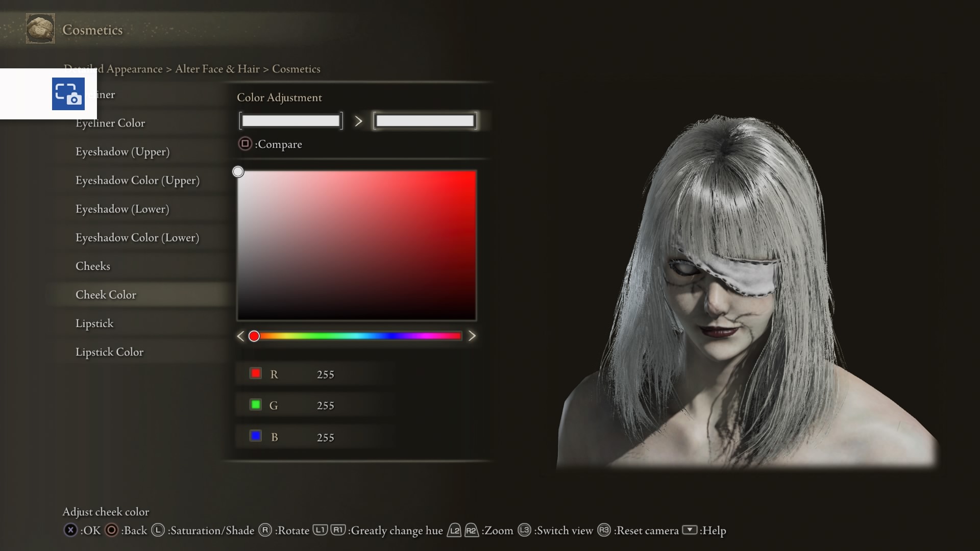Click the new color preview swatch
This screenshot has height=551, width=980.
425,121
